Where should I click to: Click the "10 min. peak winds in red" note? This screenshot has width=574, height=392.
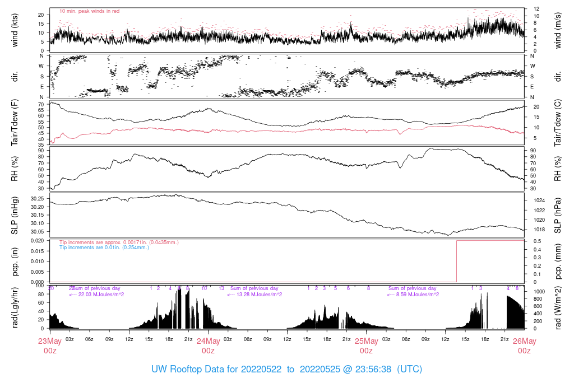click(89, 11)
